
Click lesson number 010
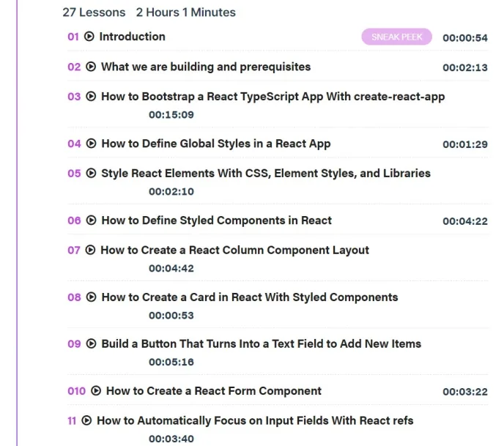click(76, 391)
